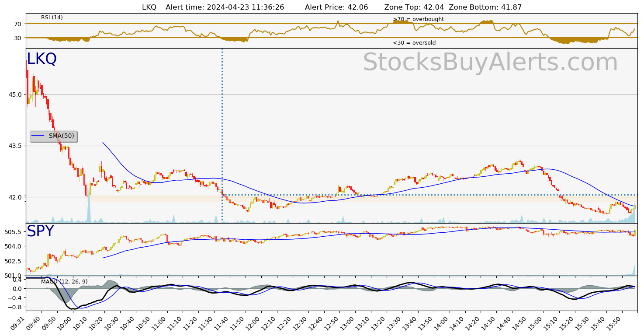Image resolution: width=644 pixels, height=336 pixels.
Task: Click the MACD 0.4 axis label
Action: 17,280
